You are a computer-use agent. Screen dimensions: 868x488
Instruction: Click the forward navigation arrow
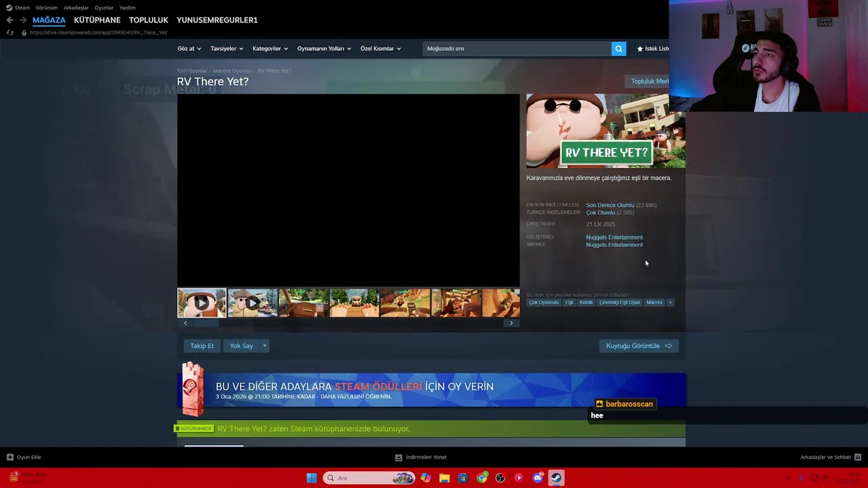(22, 20)
